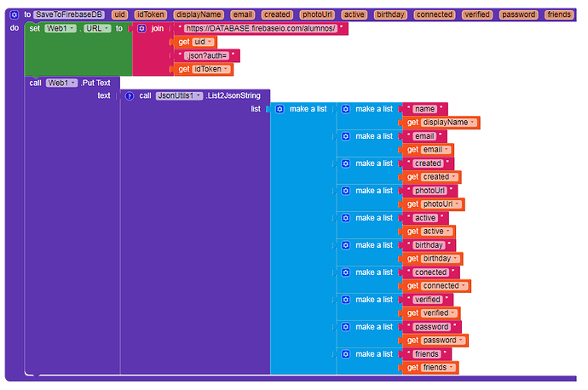Edit the .json?auth= text string
This screenshot has width=588, height=390.
pos(206,56)
